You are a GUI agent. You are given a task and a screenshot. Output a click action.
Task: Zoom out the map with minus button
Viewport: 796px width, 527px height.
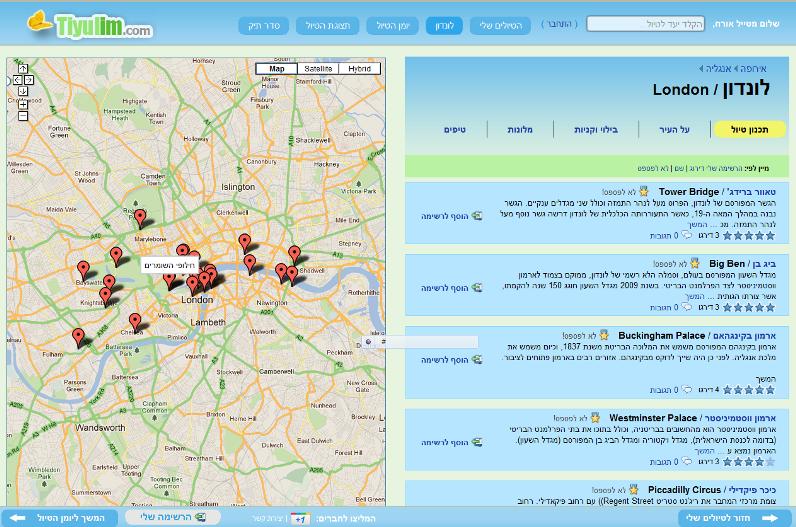click(23, 116)
